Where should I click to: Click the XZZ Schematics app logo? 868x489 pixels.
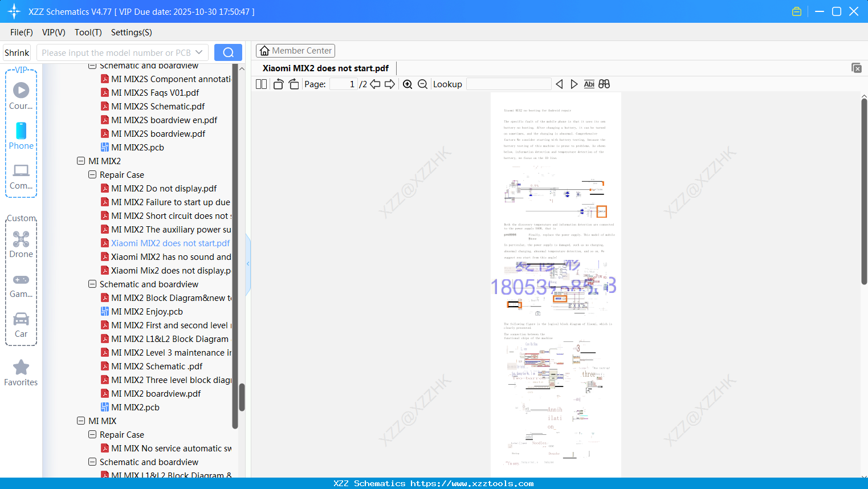[x=14, y=11]
